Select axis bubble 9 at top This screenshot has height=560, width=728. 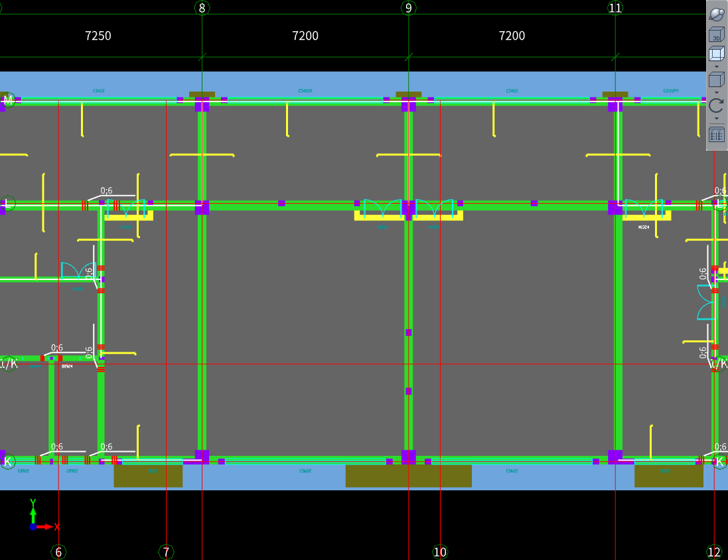click(x=409, y=7)
